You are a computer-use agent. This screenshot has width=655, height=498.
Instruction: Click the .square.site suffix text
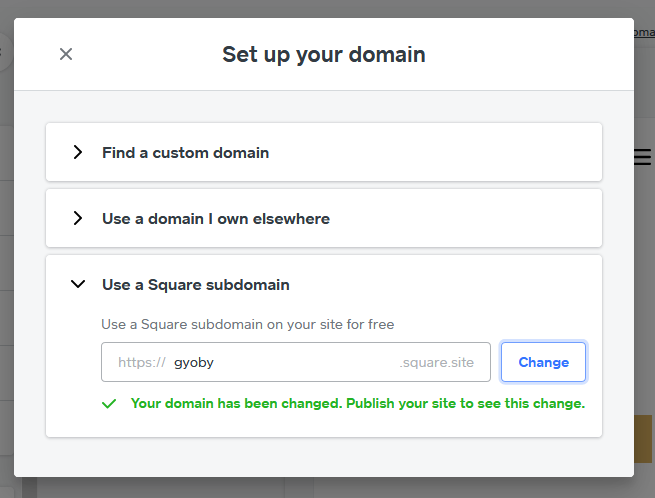pos(437,362)
